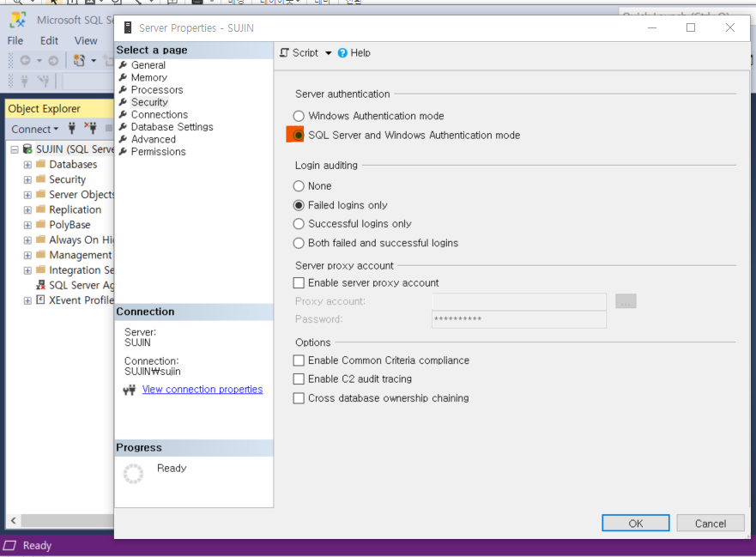The image size is (756, 557).
Task: Click the Object Explorer disconnect icon
Action: tap(91, 128)
